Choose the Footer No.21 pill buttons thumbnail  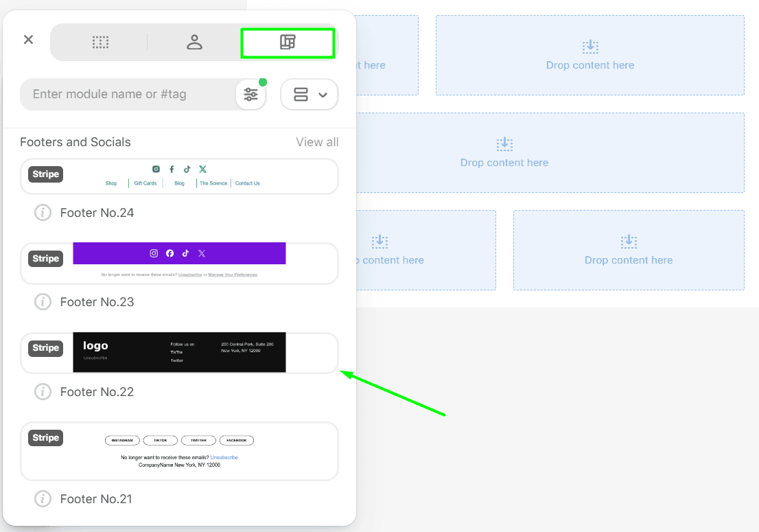pyautogui.click(x=180, y=451)
